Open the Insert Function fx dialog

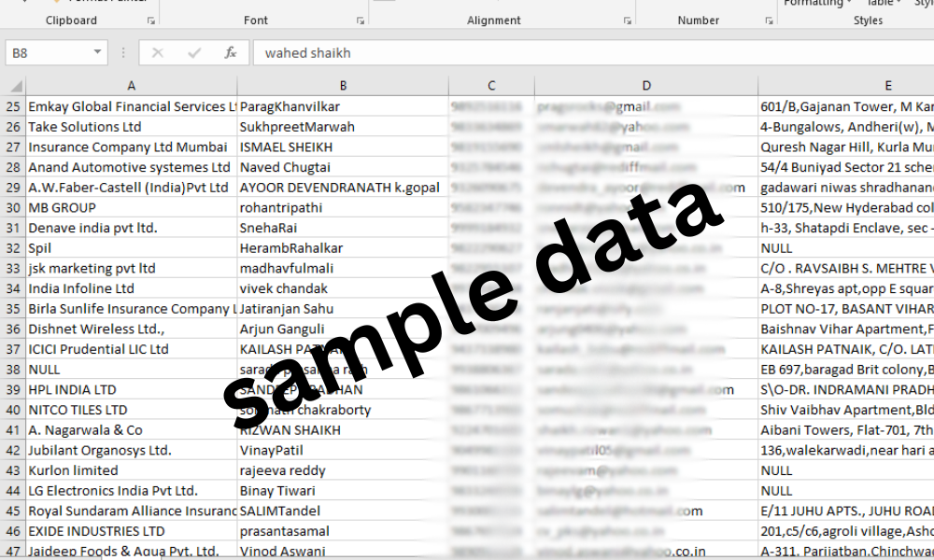(x=231, y=53)
